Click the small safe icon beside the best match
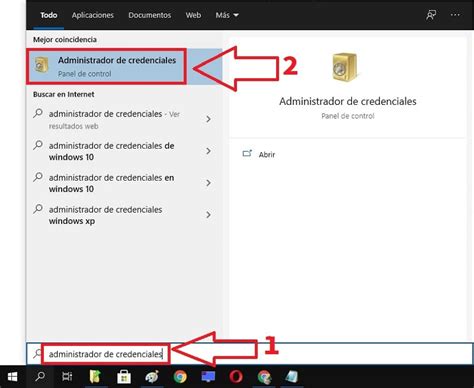This screenshot has height=388, width=474. pyautogui.click(x=42, y=65)
